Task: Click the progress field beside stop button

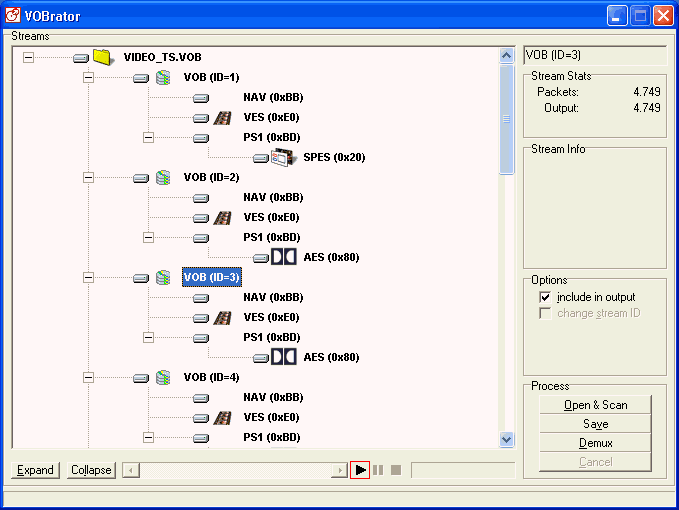Action: click(x=463, y=470)
